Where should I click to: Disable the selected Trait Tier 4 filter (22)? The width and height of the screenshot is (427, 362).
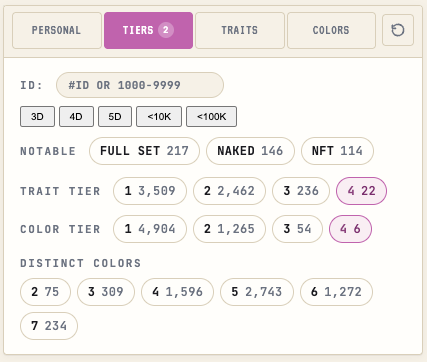point(362,191)
